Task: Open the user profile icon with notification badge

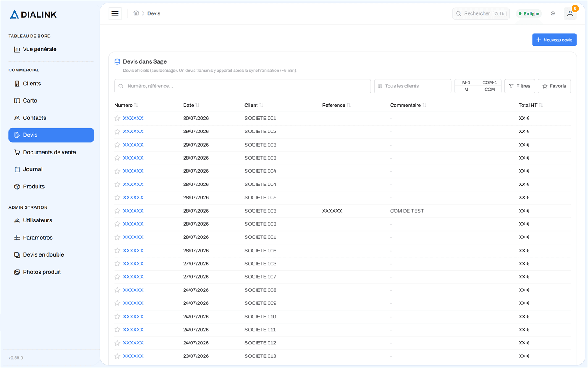Action: click(570, 13)
